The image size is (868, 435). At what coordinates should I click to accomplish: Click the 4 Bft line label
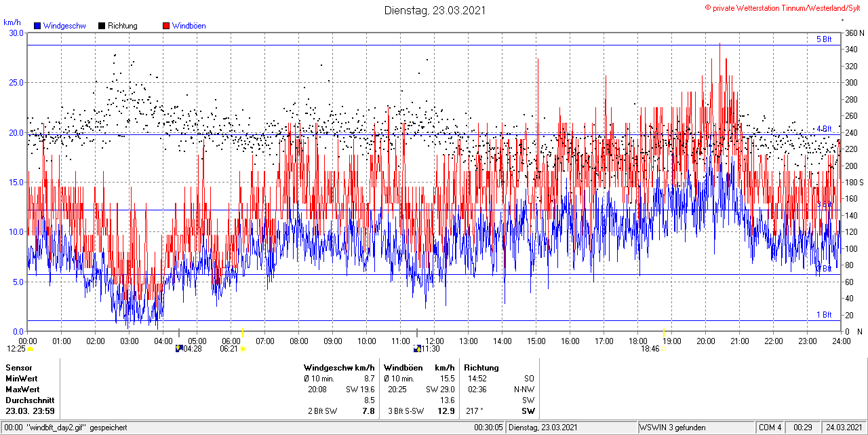tap(823, 128)
